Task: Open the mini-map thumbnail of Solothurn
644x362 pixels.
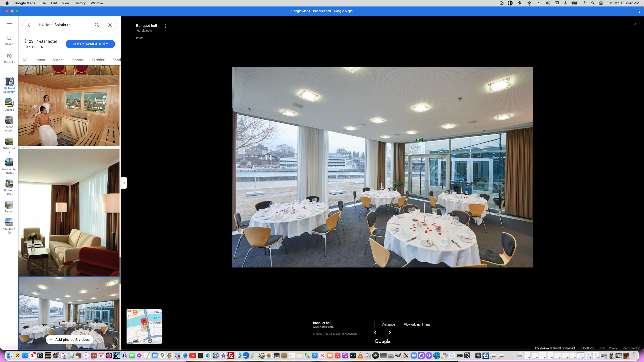Action: (x=144, y=326)
